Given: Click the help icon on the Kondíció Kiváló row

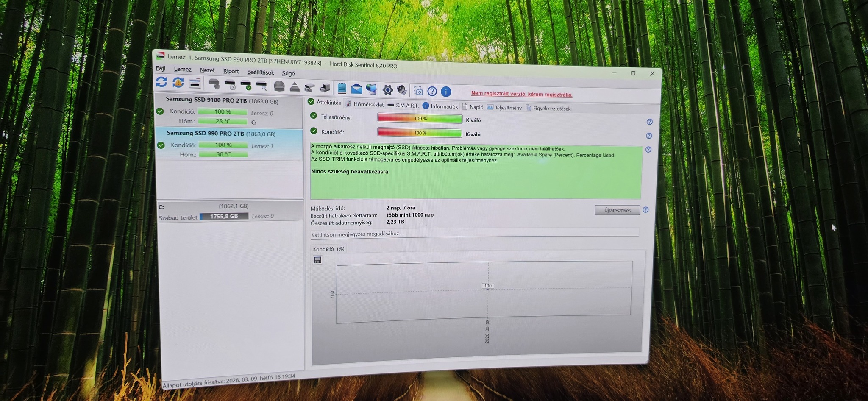Looking at the screenshot, I should coord(648,136).
